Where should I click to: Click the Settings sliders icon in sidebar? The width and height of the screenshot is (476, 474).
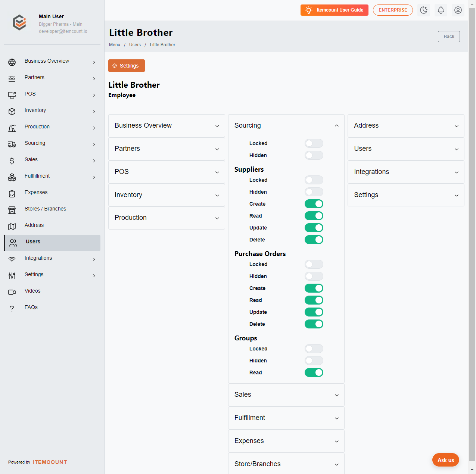click(12, 276)
